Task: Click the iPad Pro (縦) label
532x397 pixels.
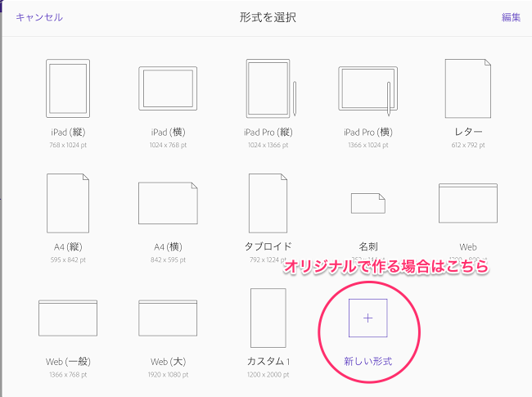Action: tap(268, 132)
